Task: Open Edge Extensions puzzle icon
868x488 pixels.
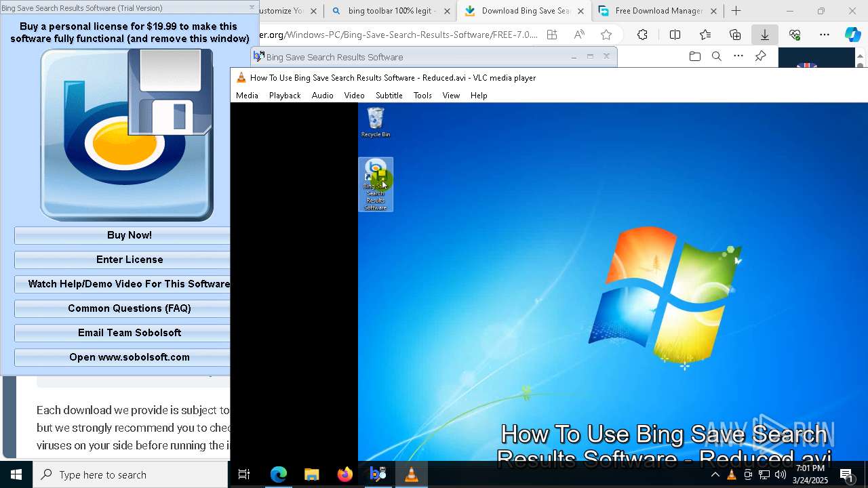Action: [x=642, y=35]
